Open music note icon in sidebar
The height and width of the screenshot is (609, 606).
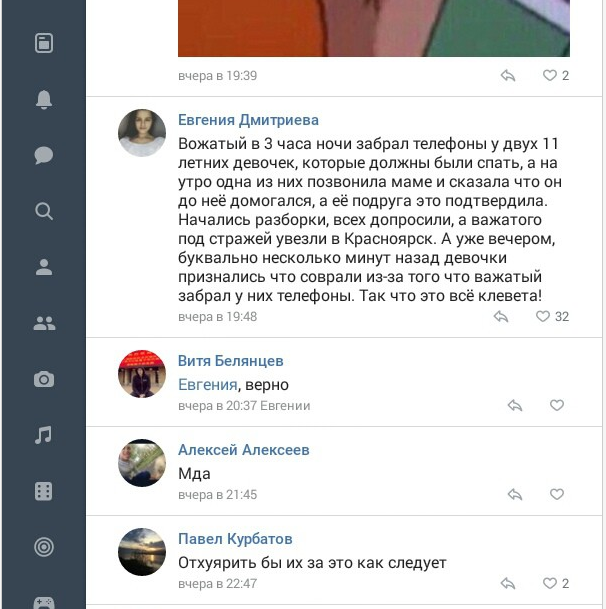[43, 435]
